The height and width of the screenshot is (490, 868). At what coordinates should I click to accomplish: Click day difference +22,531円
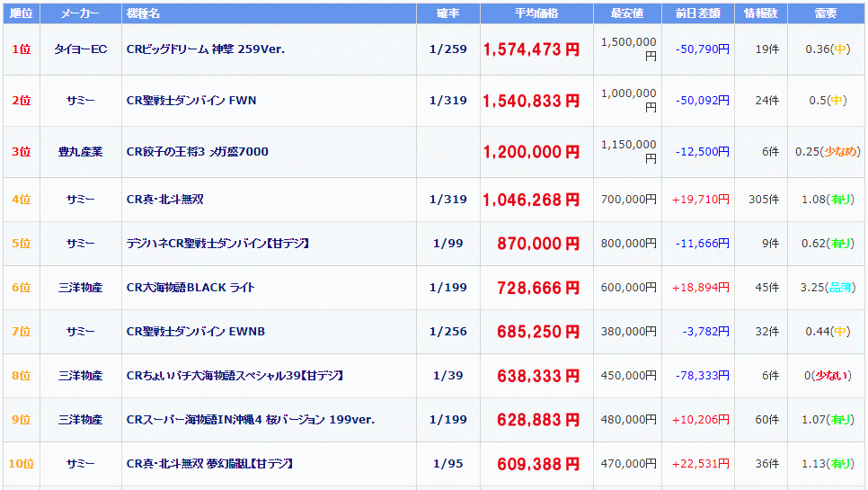coord(701,464)
